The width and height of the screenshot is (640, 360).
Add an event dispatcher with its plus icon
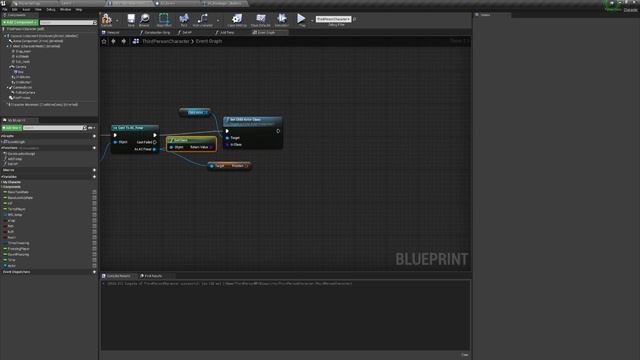point(94,272)
